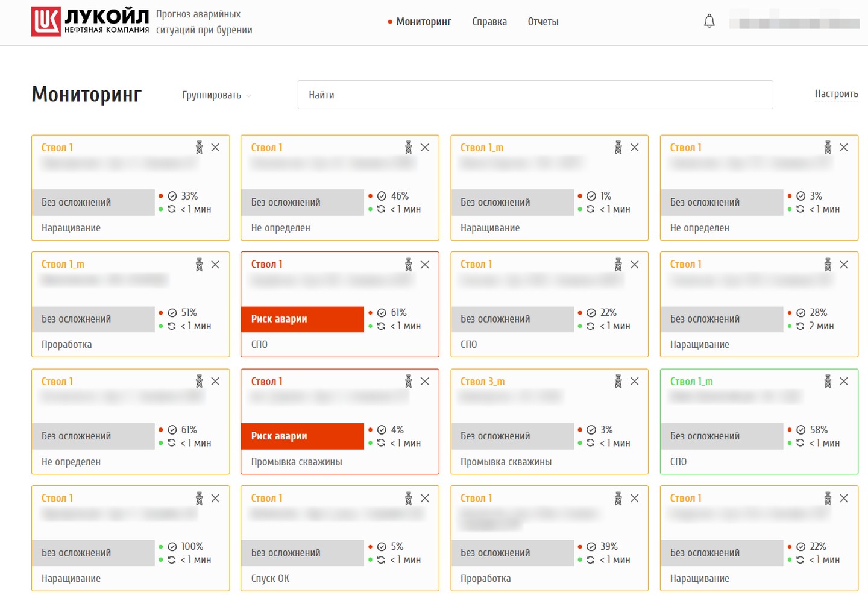The image size is (868, 595).
Task: Click the rig icon on the 51% Проработка card
Action: [x=199, y=265]
